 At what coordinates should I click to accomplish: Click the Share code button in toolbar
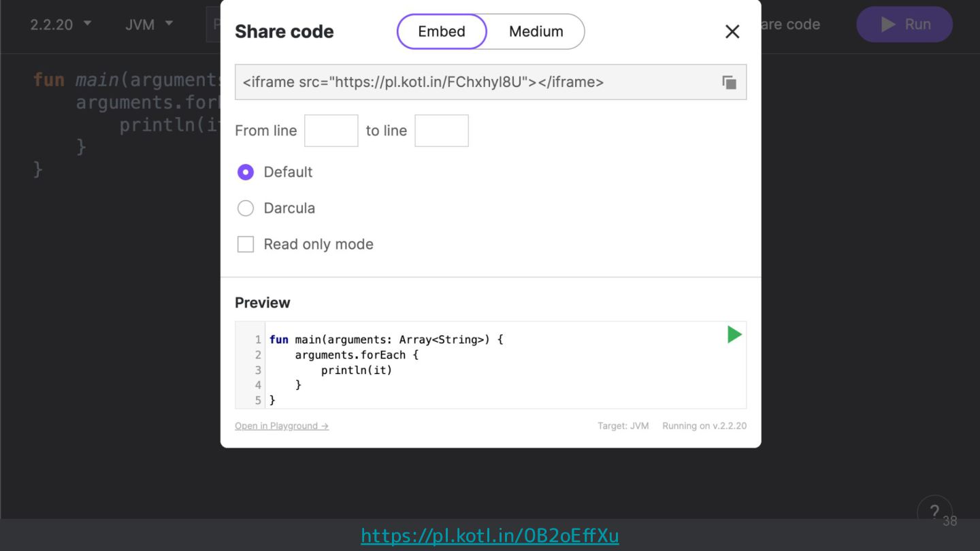(x=789, y=24)
